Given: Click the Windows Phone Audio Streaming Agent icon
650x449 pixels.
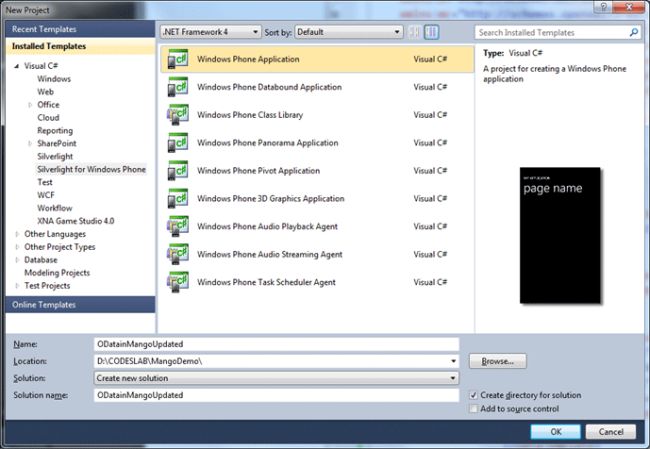Looking at the screenshot, I should (x=178, y=254).
